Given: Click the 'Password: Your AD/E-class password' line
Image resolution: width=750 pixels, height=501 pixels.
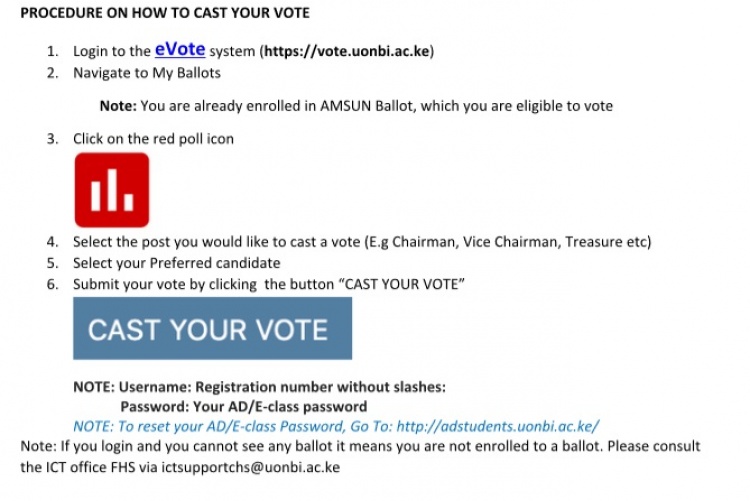Looking at the screenshot, I should [243, 406].
